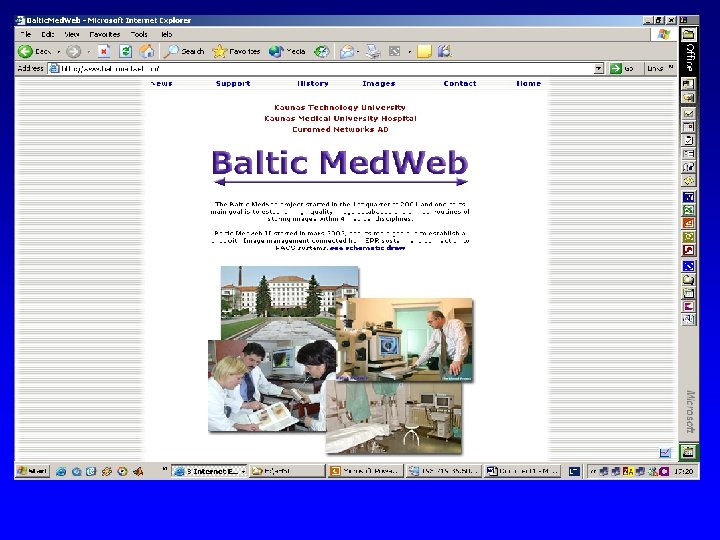Open the Help menu
This screenshot has width=720, height=540.
click(166, 34)
